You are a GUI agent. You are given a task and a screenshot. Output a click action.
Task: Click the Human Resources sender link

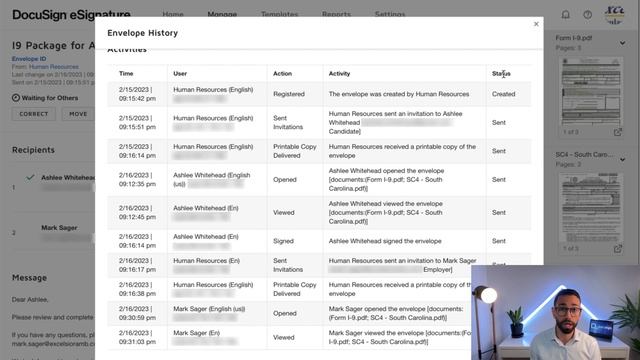point(53,67)
